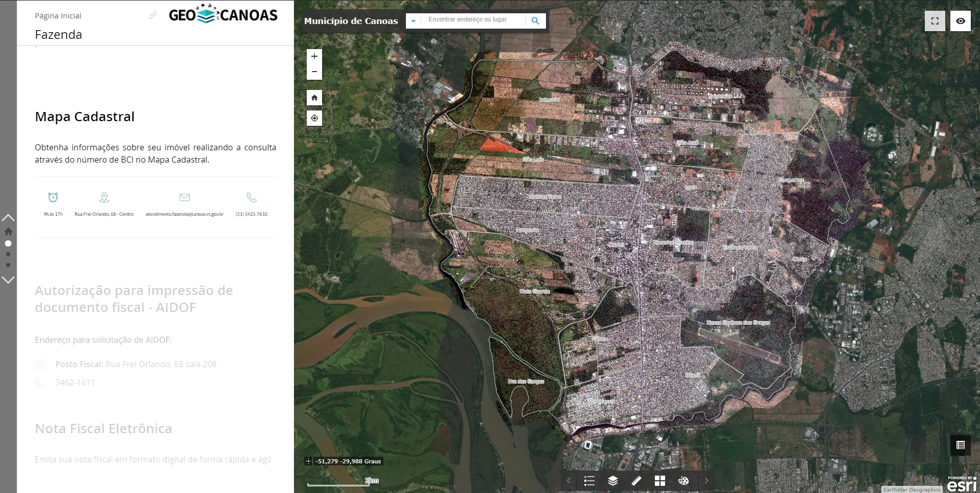Image resolution: width=980 pixels, height=493 pixels.
Task: Zoom out on the map
Action: coord(314,72)
